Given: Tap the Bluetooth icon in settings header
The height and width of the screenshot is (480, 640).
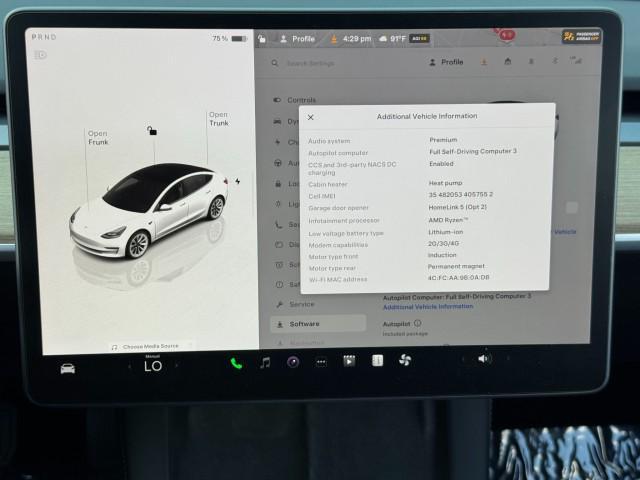Looking at the screenshot, I should [x=555, y=61].
